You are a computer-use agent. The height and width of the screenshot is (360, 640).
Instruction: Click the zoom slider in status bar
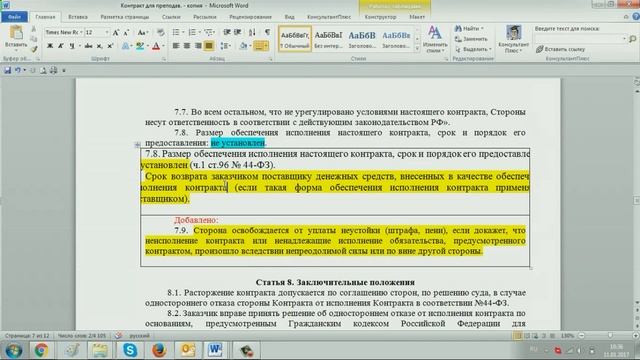pyautogui.click(x=610, y=336)
